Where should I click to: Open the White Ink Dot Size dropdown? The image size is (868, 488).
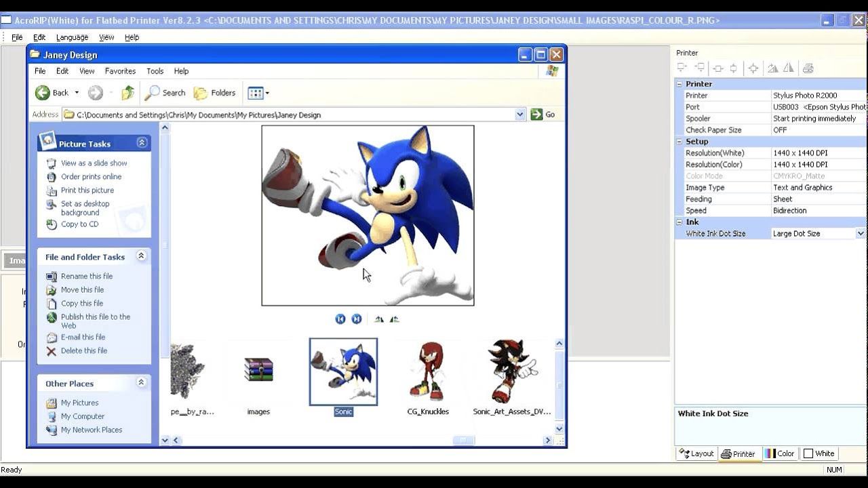pos(860,233)
